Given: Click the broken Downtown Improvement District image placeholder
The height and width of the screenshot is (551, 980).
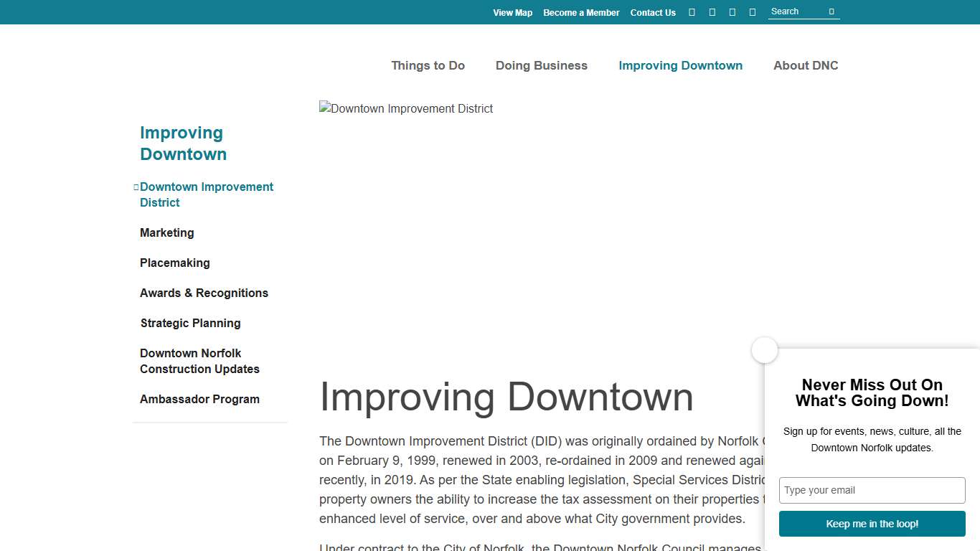Looking at the screenshot, I should [406, 108].
